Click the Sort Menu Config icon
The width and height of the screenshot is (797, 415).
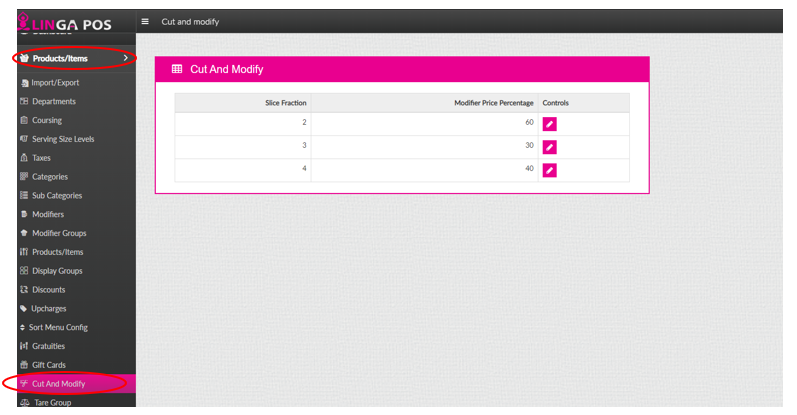point(22,327)
